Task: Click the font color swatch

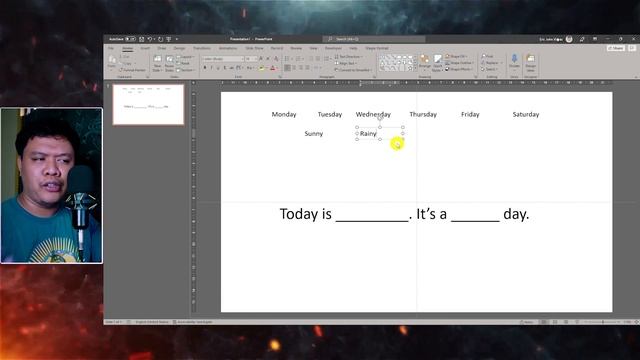Action: [x=273, y=68]
